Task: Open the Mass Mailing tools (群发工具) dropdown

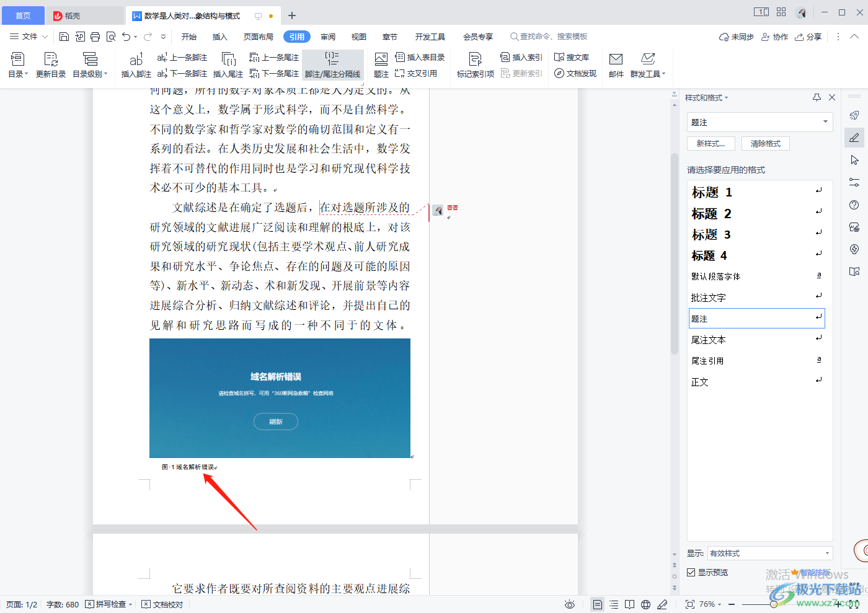Action: point(648,64)
